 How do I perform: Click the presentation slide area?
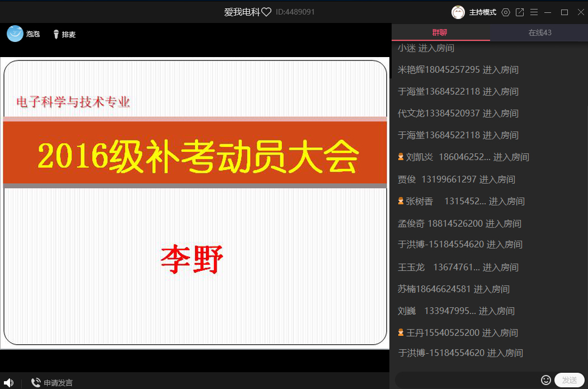coord(195,203)
